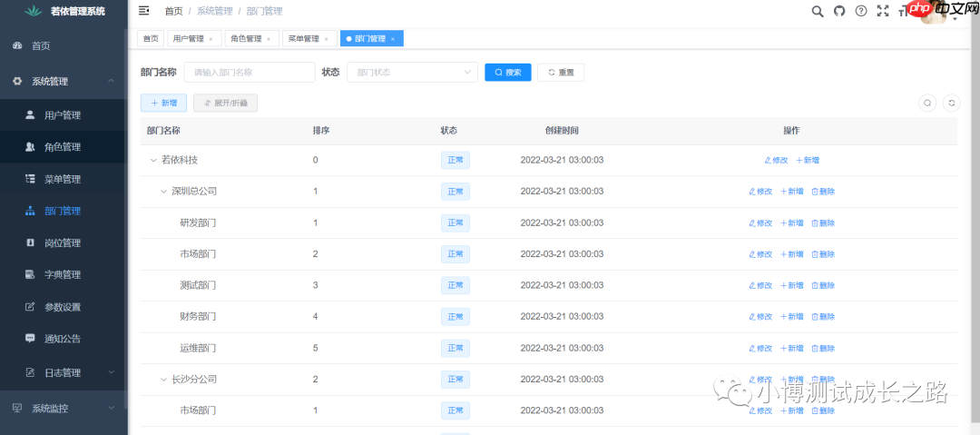Screen dimensions: 980x435
Task: Click the 排序 column header
Action: [x=321, y=131]
